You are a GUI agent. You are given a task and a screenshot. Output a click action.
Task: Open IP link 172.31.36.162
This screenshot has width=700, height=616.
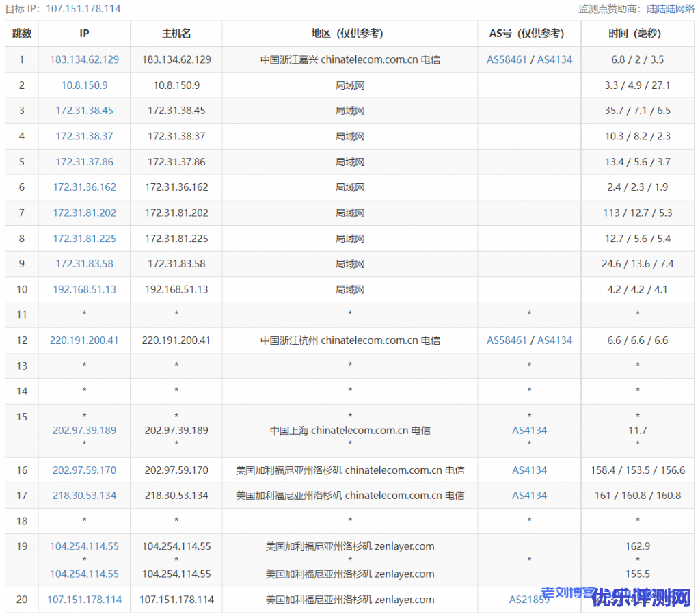84,187
